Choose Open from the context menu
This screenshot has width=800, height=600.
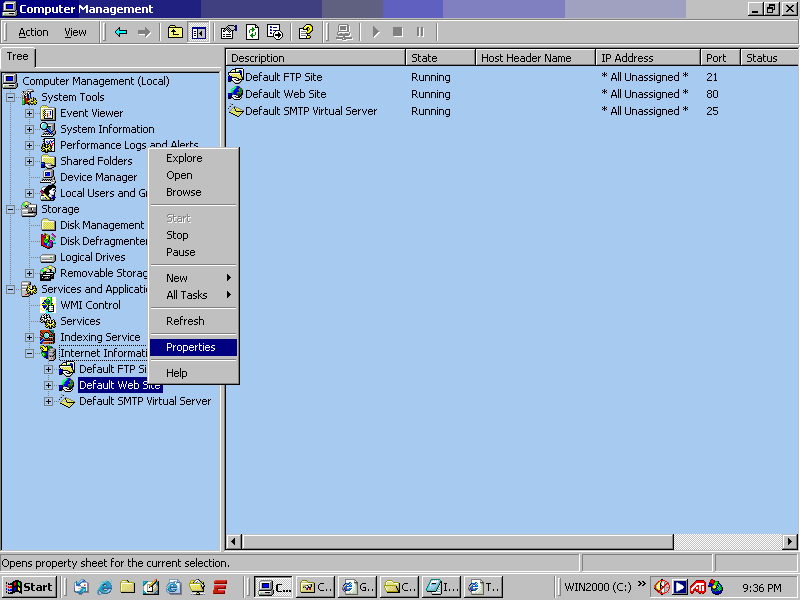click(193, 175)
